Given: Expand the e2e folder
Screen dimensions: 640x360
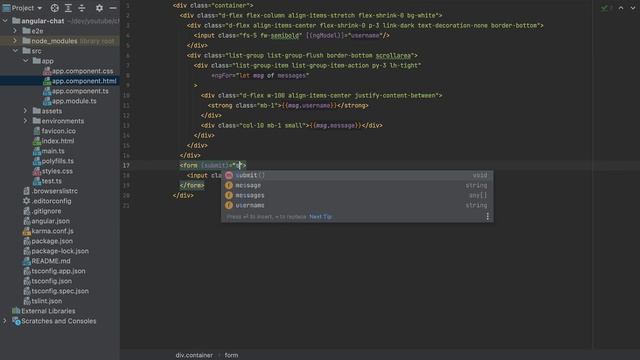Looking at the screenshot, I should tap(16, 31).
